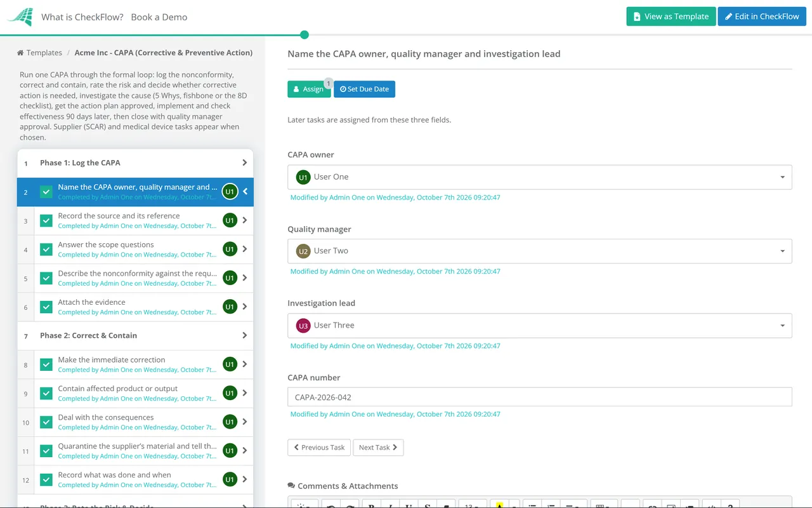Click the U1 avatar on 'Answer the scope questions'

(230, 250)
